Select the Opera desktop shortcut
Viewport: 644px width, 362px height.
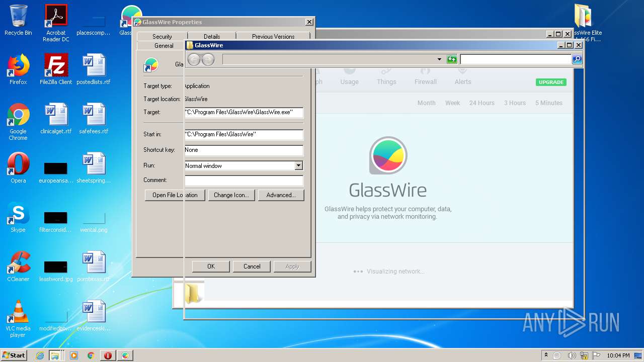click(x=18, y=168)
